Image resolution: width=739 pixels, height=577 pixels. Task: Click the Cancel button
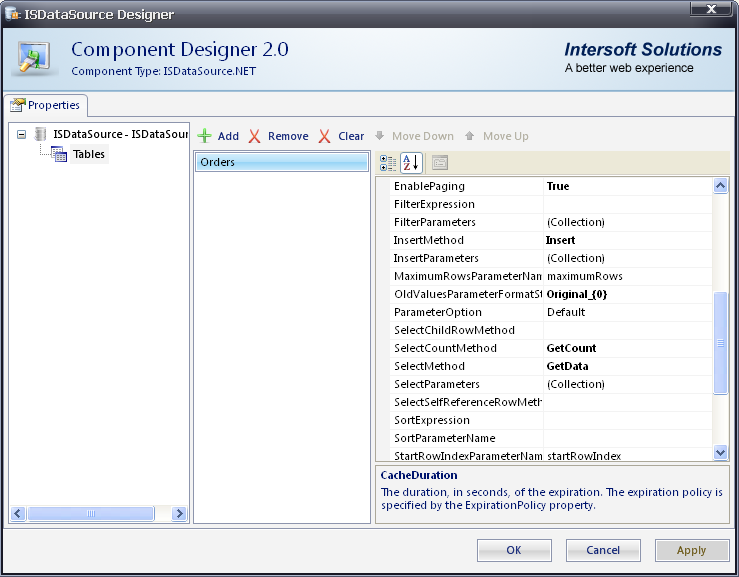(603, 550)
